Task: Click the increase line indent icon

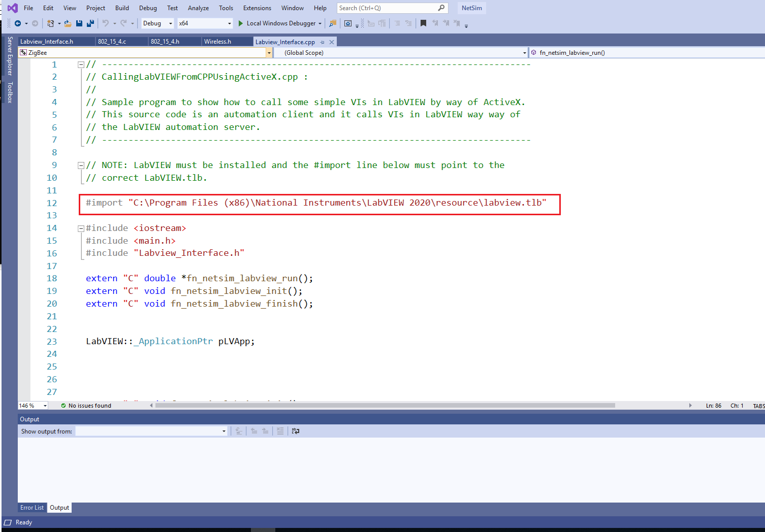Action: 382,23
